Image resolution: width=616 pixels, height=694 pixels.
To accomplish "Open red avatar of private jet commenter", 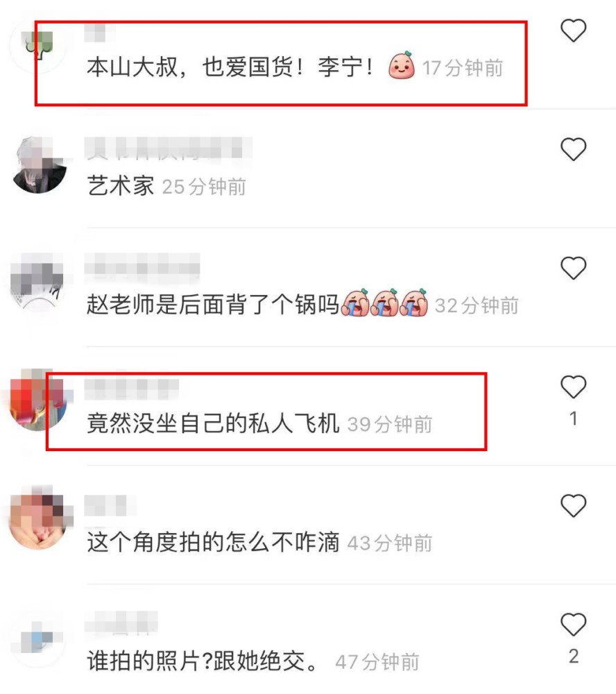I will (37, 401).
